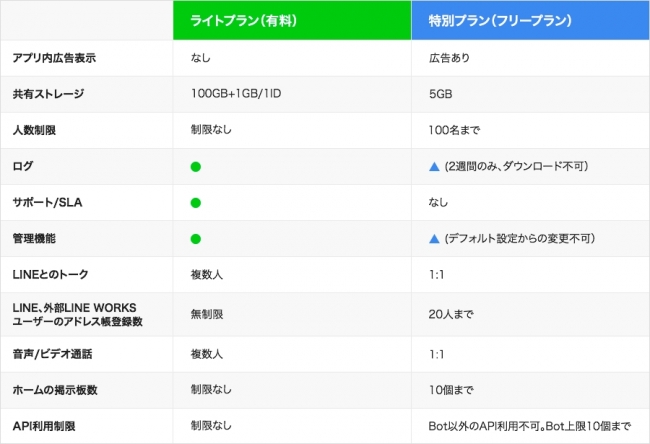
Task: Click the 人数制限 row label
Action: click(x=34, y=130)
